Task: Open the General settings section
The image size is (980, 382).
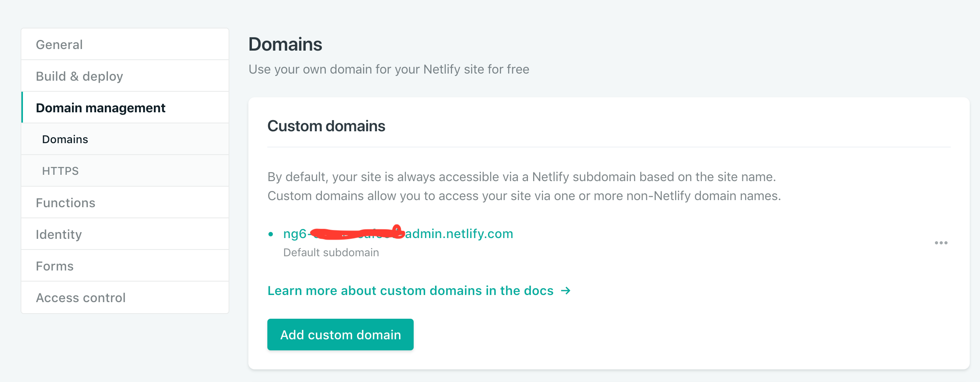Action: [x=125, y=44]
